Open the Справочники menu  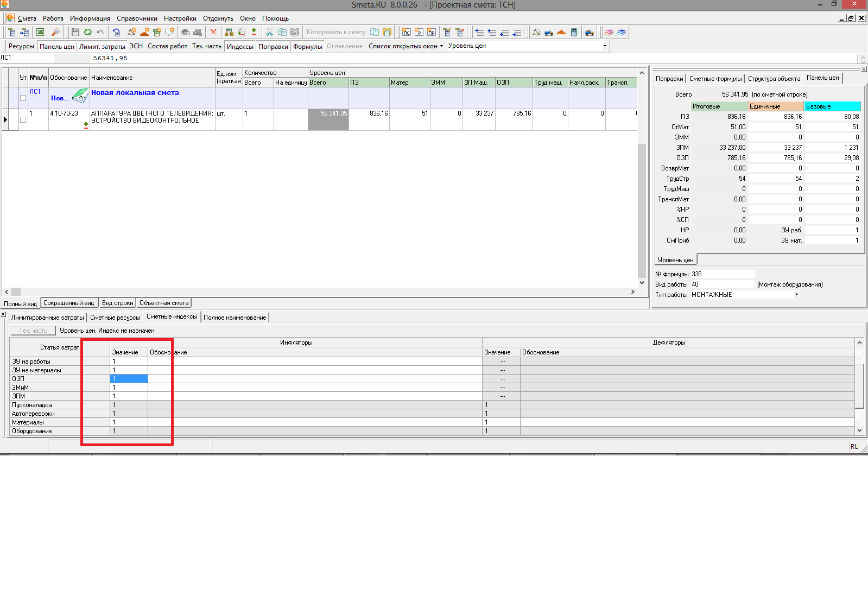pyautogui.click(x=137, y=18)
